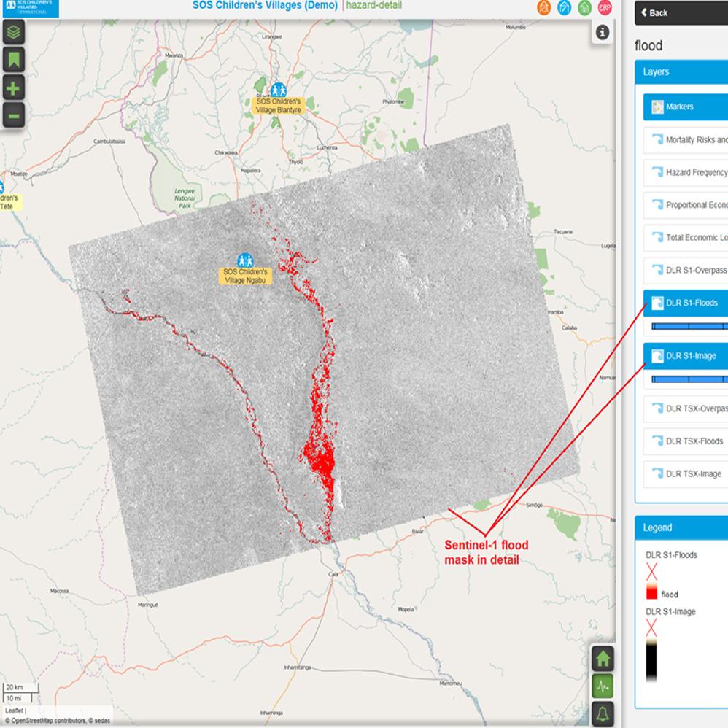728x728 pixels.
Task: Open the pulse activity icon button
Action: tap(603, 686)
